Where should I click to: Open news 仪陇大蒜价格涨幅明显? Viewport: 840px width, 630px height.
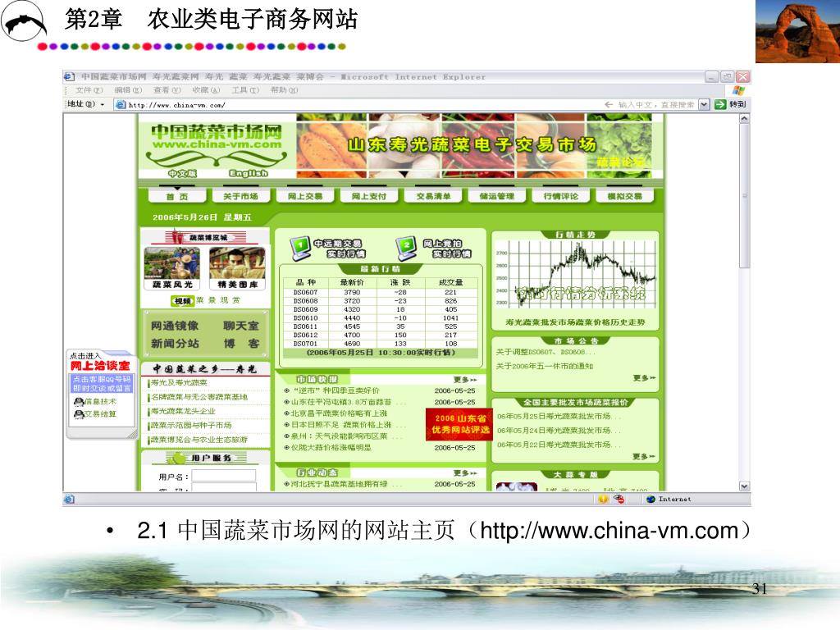(331, 448)
